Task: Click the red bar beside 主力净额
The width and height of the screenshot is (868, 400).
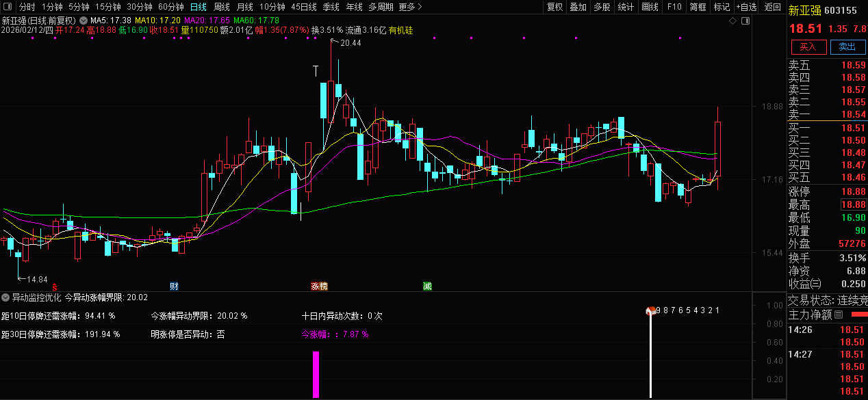Action: [x=858, y=315]
